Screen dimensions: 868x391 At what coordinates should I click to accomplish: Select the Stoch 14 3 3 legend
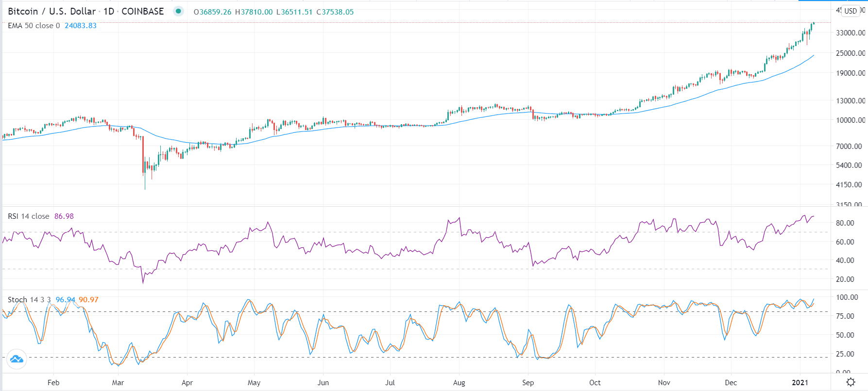coord(29,300)
